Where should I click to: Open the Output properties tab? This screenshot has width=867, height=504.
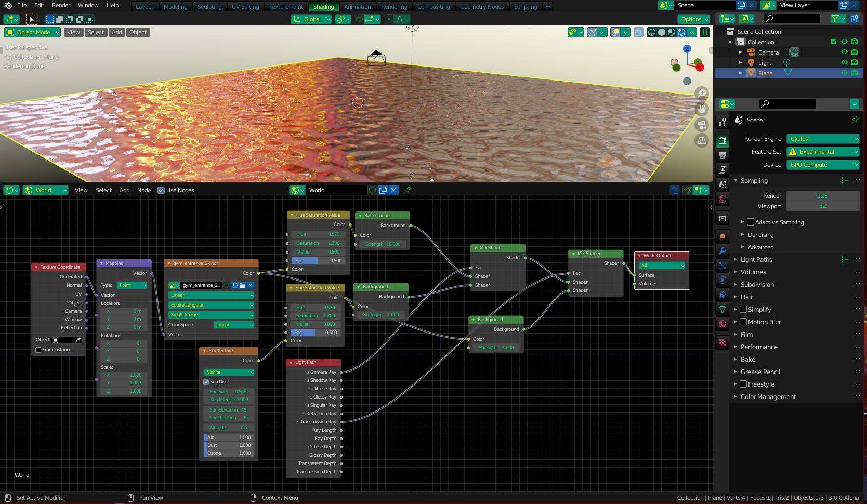[x=722, y=155]
